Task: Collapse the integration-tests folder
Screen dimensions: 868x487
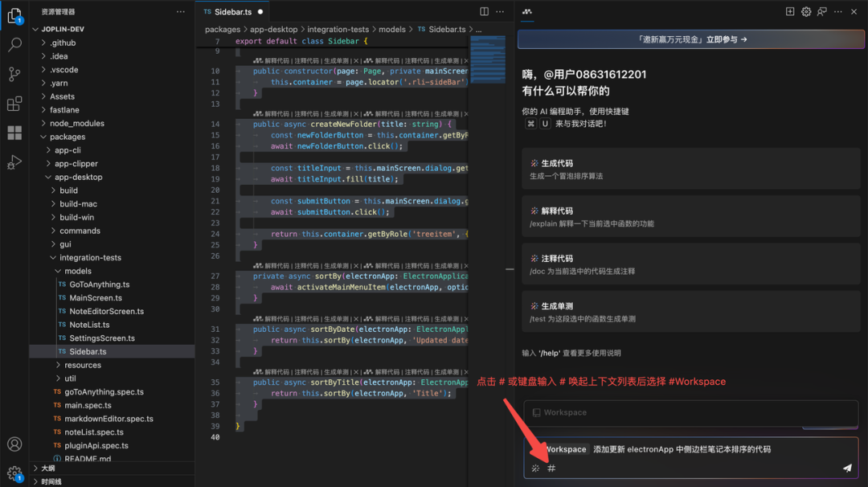Action: [x=90, y=257]
